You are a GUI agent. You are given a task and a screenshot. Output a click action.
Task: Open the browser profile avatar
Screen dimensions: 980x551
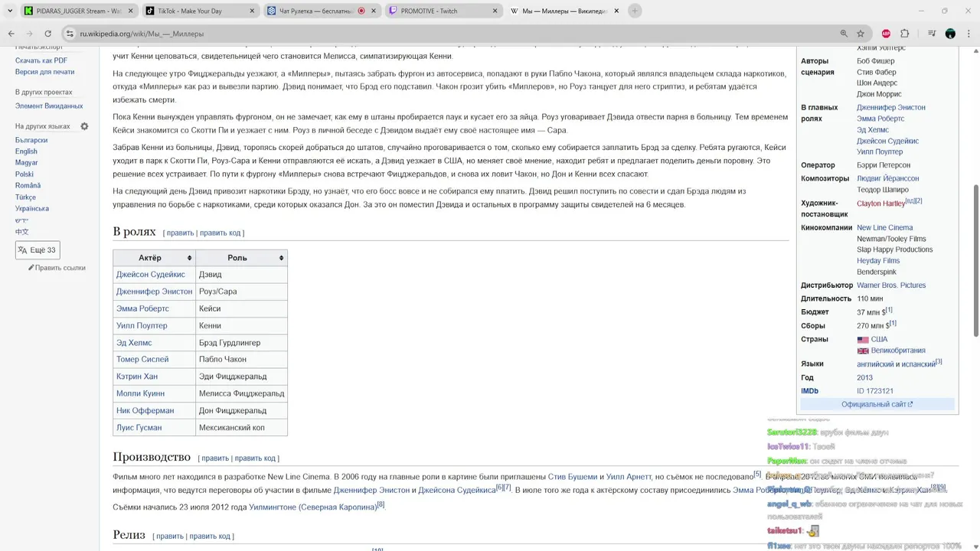pyautogui.click(x=950, y=34)
